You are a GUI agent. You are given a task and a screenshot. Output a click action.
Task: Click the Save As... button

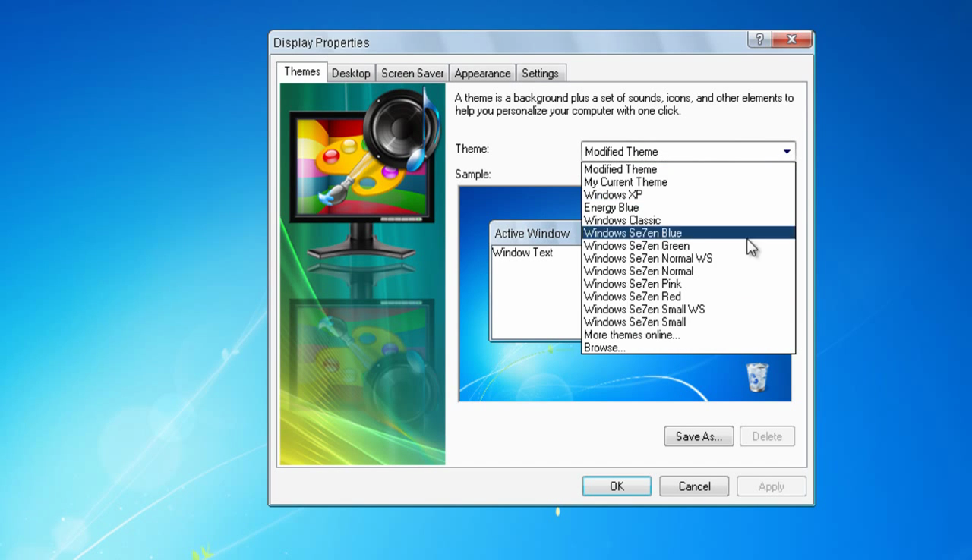click(x=699, y=436)
